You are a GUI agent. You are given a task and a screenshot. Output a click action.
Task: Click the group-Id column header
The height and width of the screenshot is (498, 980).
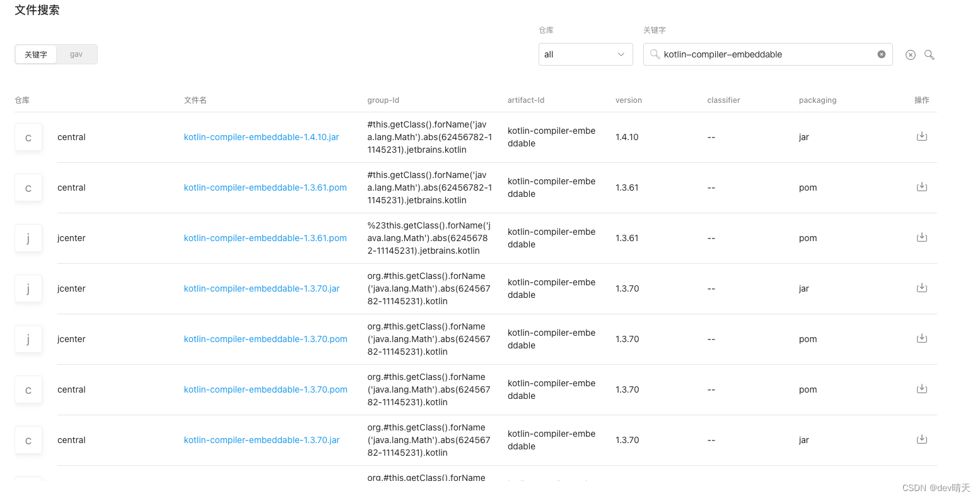[383, 100]
